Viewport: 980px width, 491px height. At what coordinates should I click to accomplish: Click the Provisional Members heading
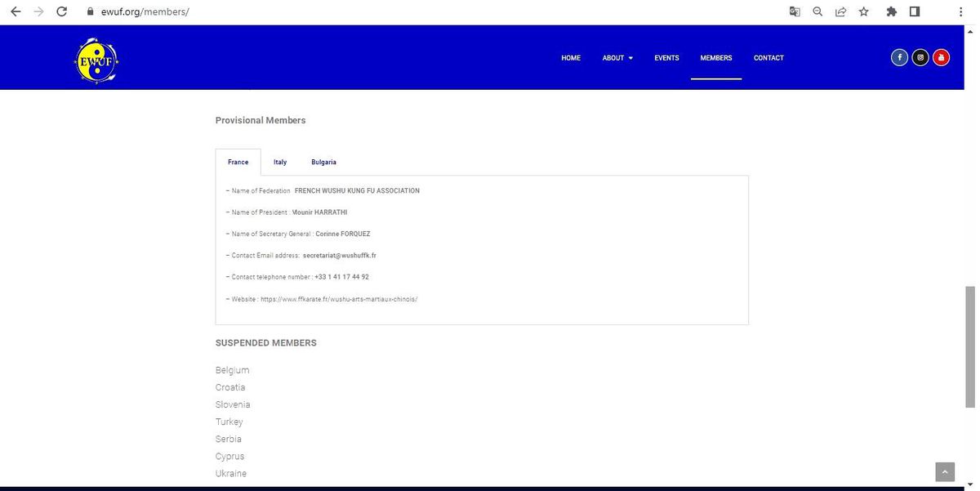[x=261, y=120]
